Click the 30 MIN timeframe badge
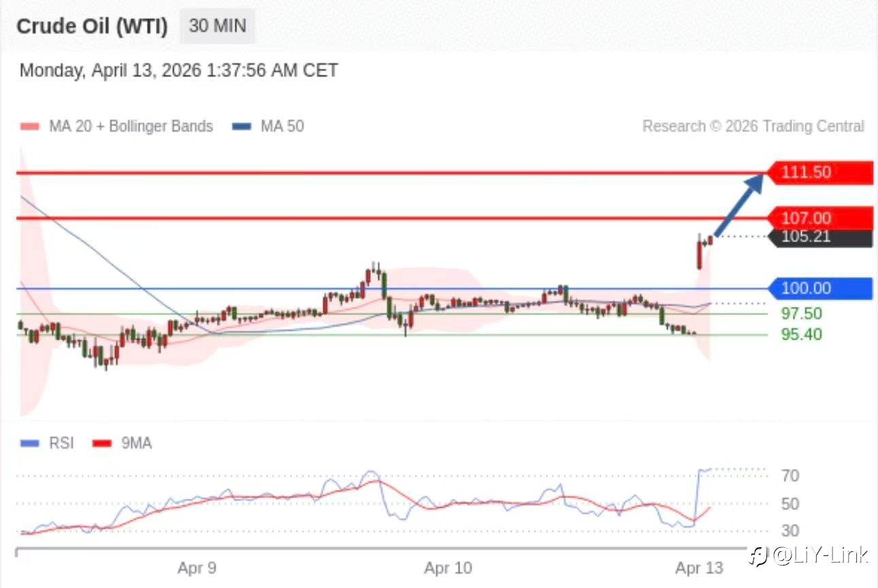The width and height of the screenshot is (878, 588). click(x=217, y=27)
